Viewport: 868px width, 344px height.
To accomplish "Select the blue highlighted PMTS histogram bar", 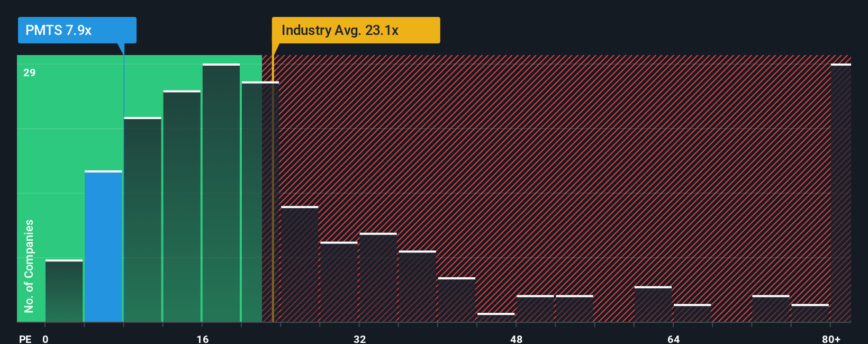I will tap(103, 246).
